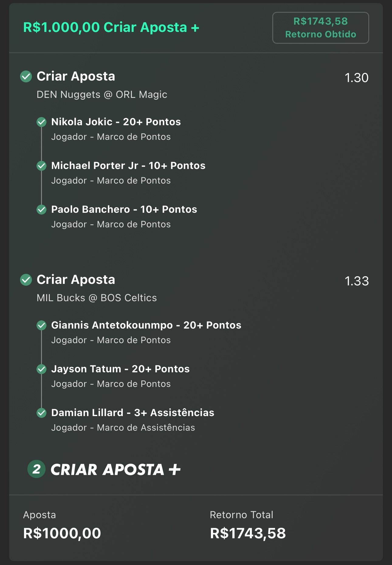
Task: Click the green checkmark beside MIL Bucks Criar Aposta
Action: (26, 280)
